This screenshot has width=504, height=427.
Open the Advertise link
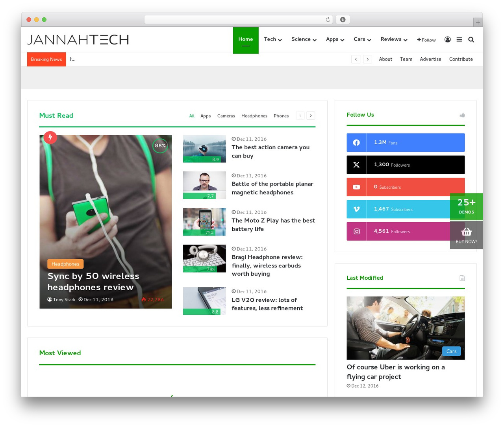click(x=430, y=59)
